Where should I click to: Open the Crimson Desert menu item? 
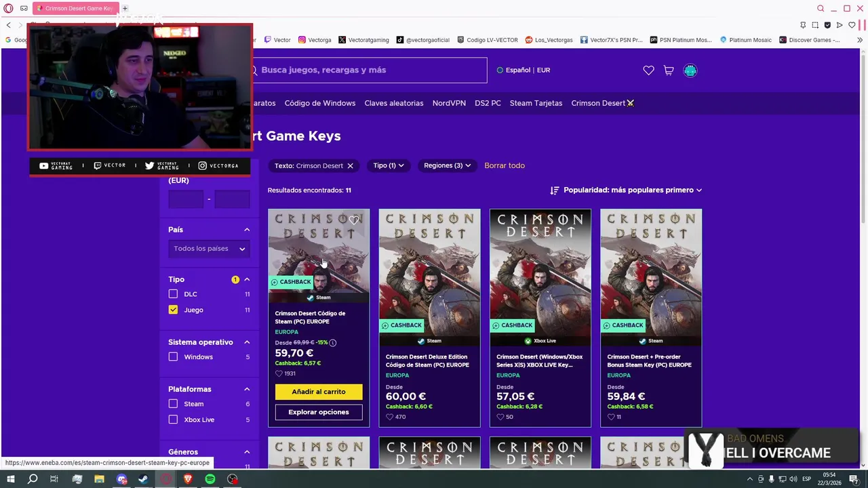[x=602, y=103]
